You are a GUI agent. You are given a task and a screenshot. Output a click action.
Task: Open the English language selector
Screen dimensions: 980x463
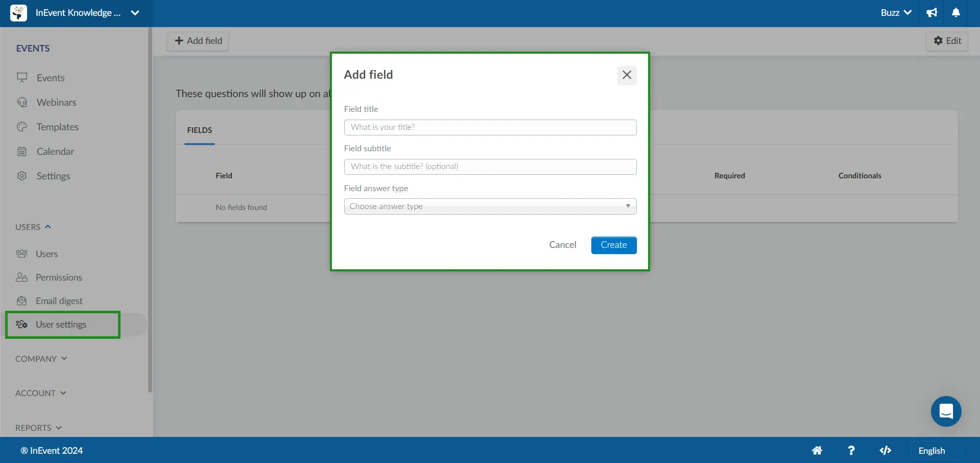point(937,451)
